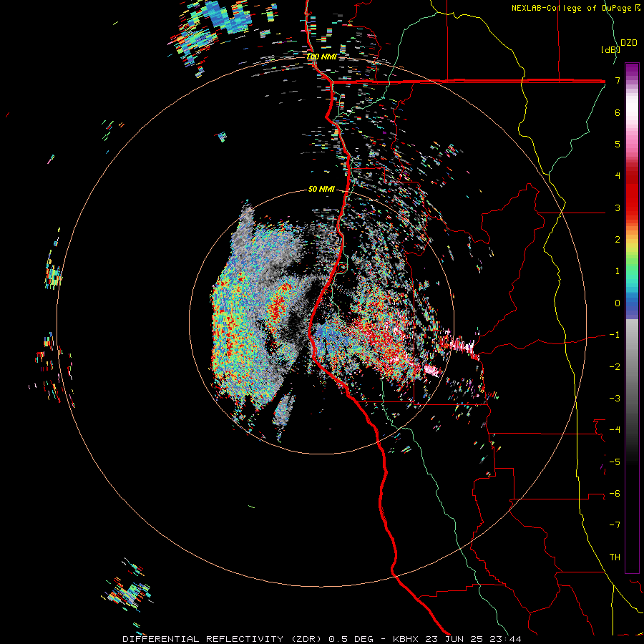
Task: Click the legend value -3
Action: tap(615, 398)
